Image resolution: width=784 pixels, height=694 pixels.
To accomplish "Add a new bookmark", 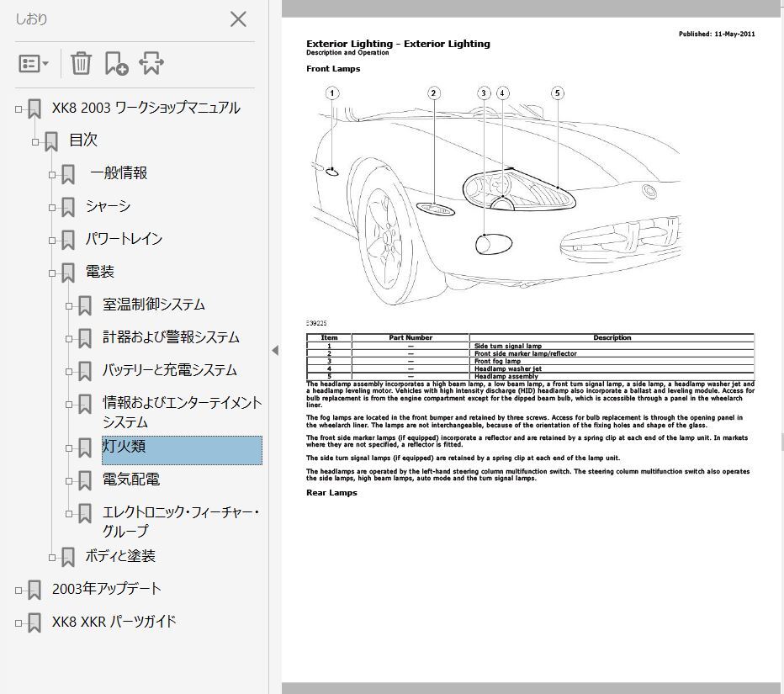I will tap(116, 63).
